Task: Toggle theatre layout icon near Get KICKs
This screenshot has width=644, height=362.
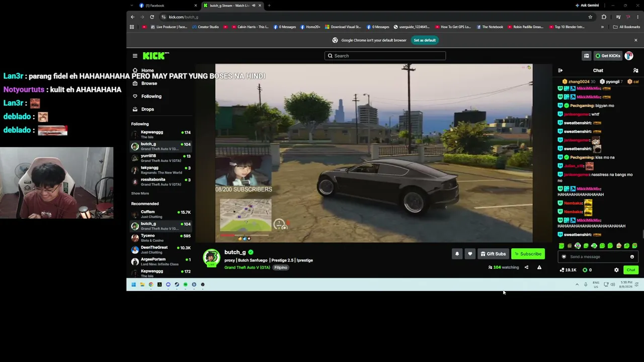Action: pos(586,56)
